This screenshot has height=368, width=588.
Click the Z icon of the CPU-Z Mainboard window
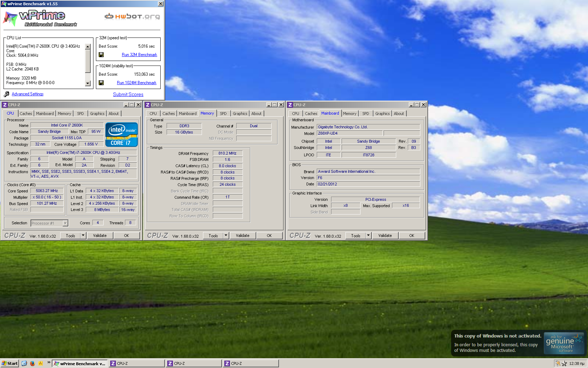[x=290, y=105]
